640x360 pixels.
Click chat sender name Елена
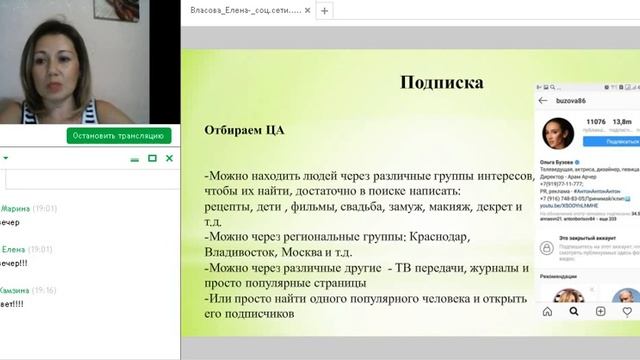pos(13,249)
